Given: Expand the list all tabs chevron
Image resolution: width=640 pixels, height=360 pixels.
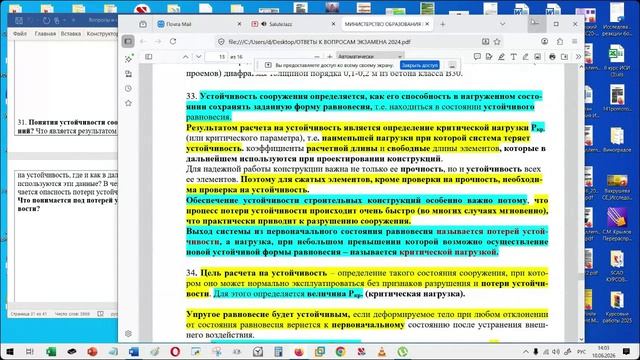Looking at the screenshot, I should pos(502,24).
